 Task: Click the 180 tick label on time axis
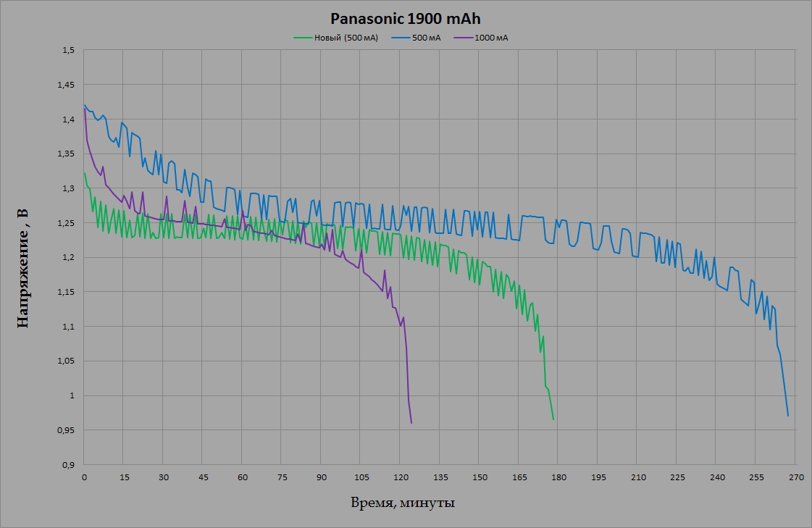558,477
